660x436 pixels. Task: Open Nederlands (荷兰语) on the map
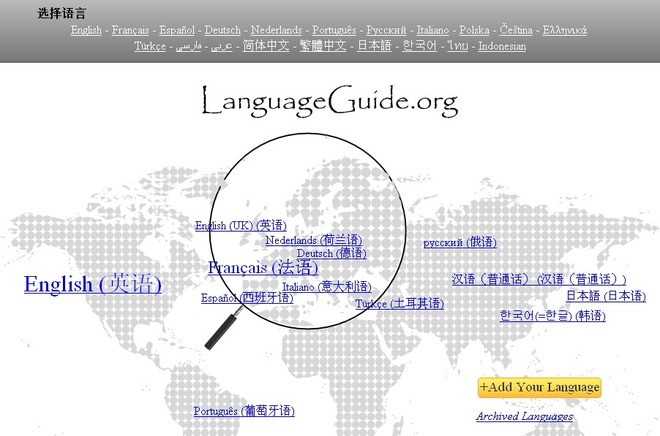(x=314, y=240)
